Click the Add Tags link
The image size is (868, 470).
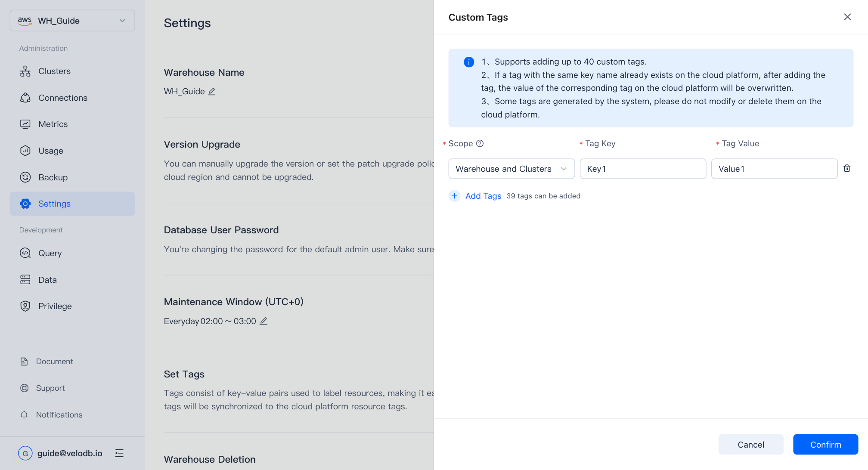[x=483, y=196]
